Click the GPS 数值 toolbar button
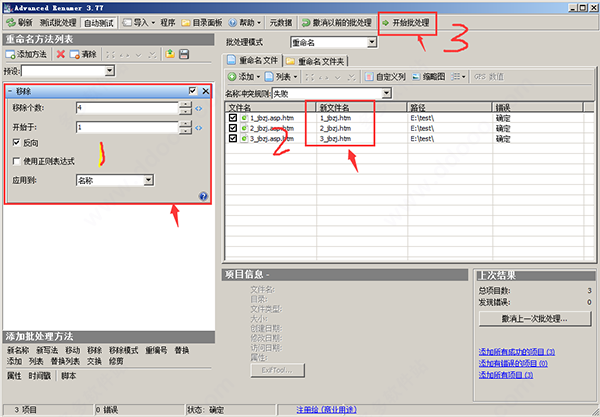Screen dimensions: 600x417 click(x=489, y=77)
